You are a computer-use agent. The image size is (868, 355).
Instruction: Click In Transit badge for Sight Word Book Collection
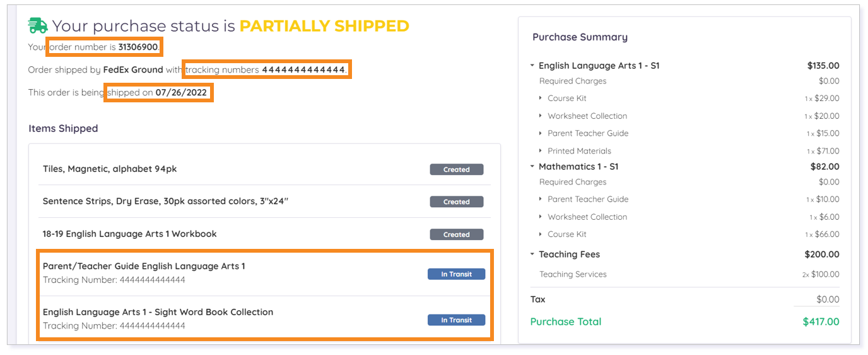tap(457, 320)
